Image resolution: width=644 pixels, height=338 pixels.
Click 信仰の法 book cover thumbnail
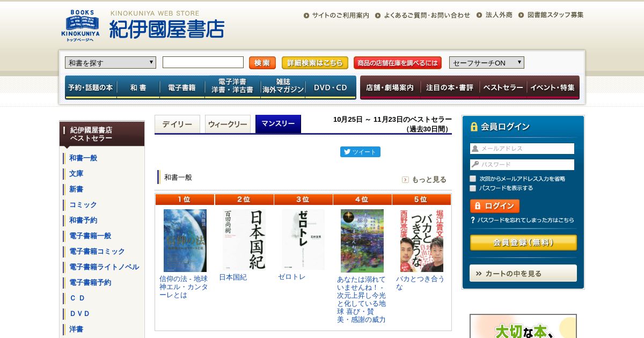[x=185, y=240]
